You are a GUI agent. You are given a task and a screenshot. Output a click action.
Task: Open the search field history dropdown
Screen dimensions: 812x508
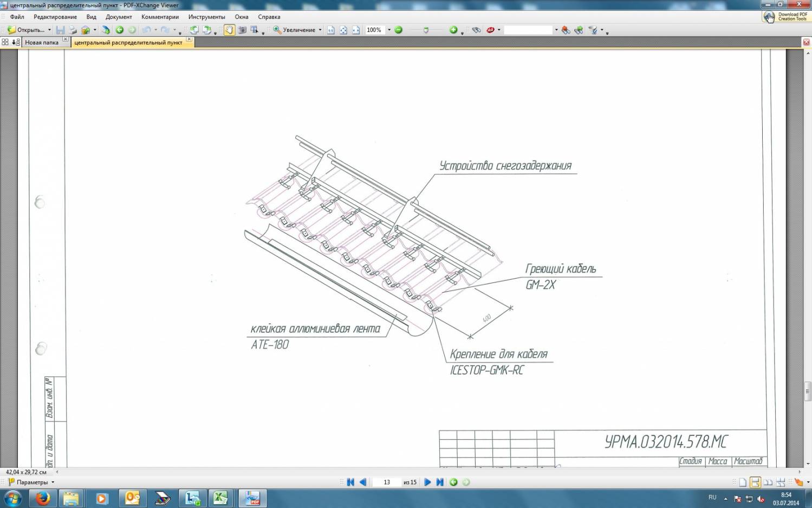point(556,30)
